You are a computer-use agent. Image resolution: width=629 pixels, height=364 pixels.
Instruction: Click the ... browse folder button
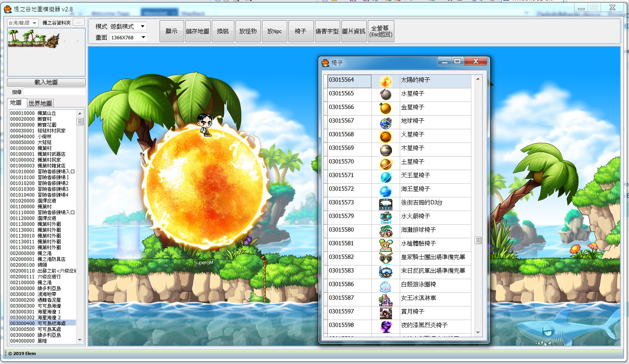coord(79,23)
